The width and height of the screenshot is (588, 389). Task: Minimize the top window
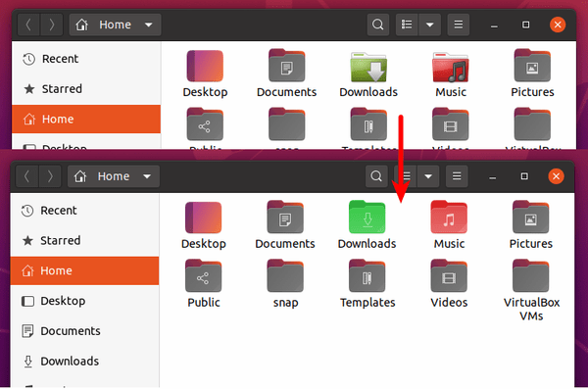494,24
